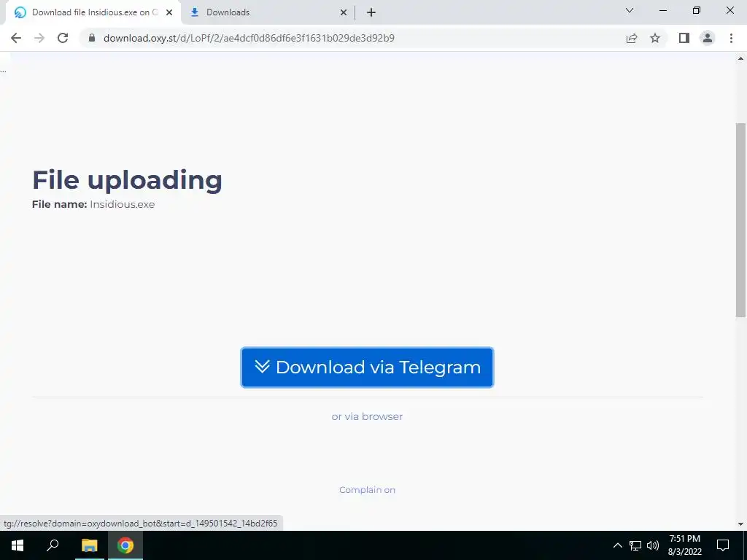Click the page vertical scrollbar thumb

(741, 220)
